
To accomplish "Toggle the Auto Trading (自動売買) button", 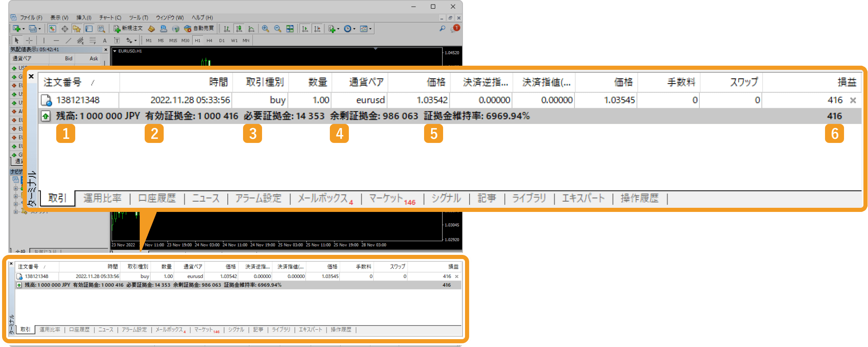I will [199, 29].
